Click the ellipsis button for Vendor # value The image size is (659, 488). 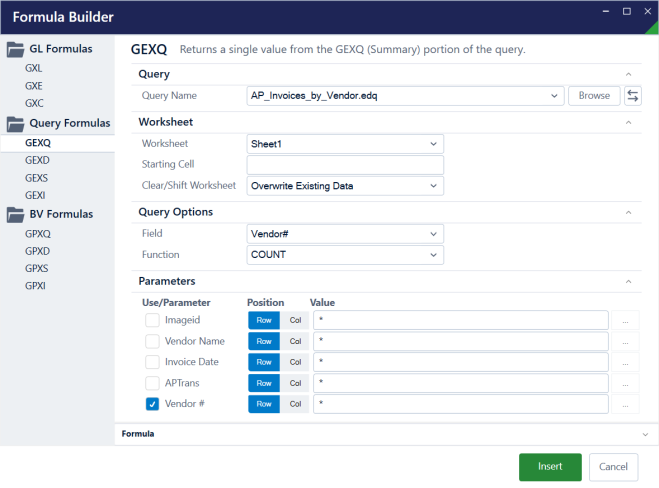point(625,404)
